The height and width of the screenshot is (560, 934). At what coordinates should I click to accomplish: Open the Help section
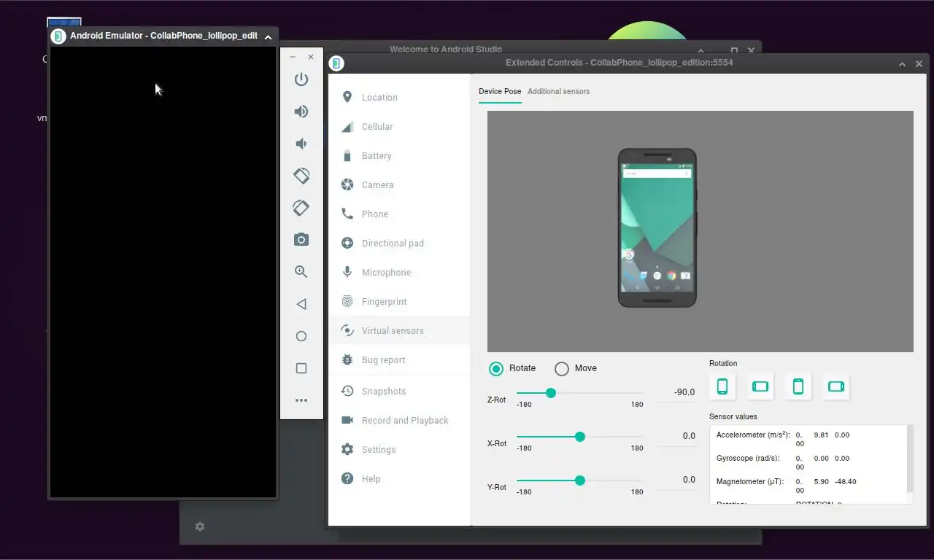(x=399, y=478)
